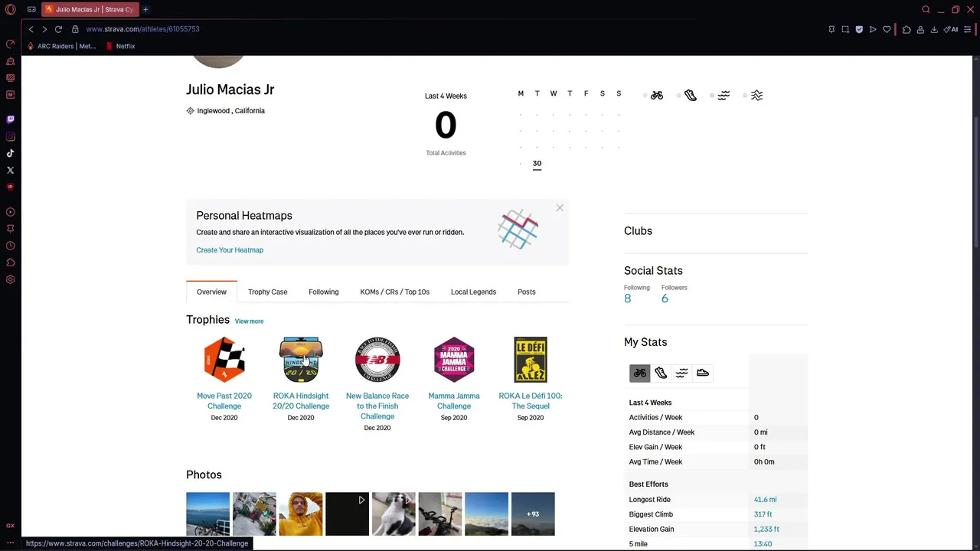Go back to previous page
This screenshot has width=980, height=551.
pos(31,29)
